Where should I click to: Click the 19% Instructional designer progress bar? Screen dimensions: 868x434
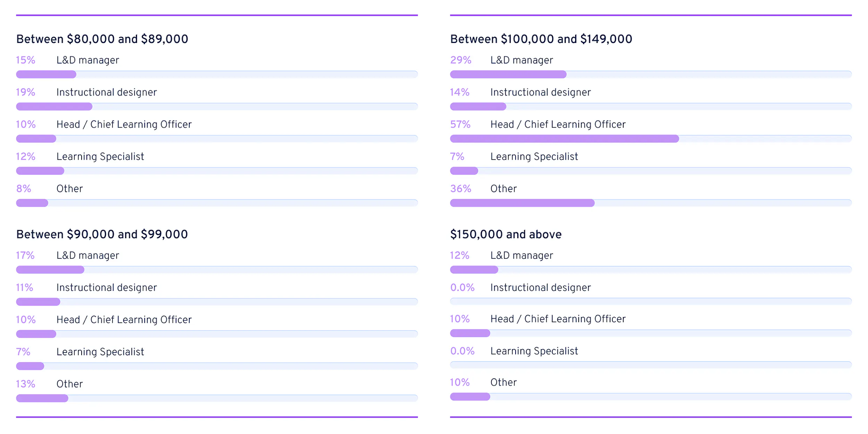coord(217,106)
